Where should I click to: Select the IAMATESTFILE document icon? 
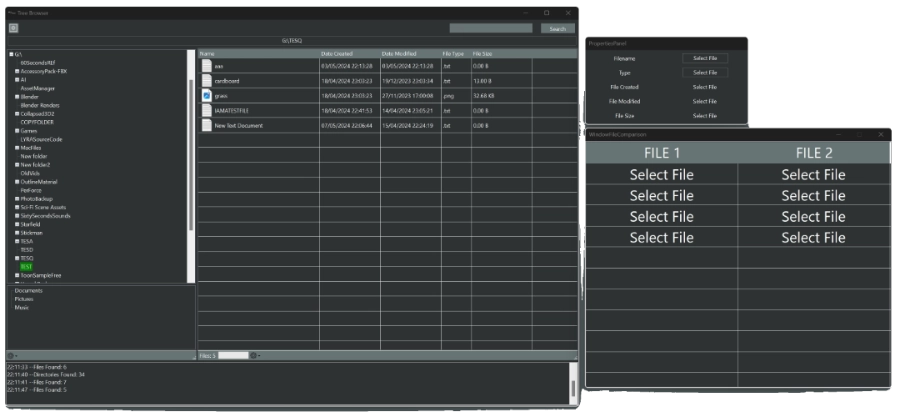point(207,110)
